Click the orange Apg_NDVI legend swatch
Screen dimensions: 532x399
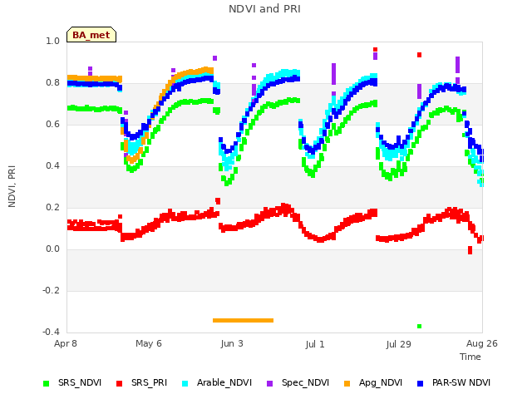click(347, 383)
